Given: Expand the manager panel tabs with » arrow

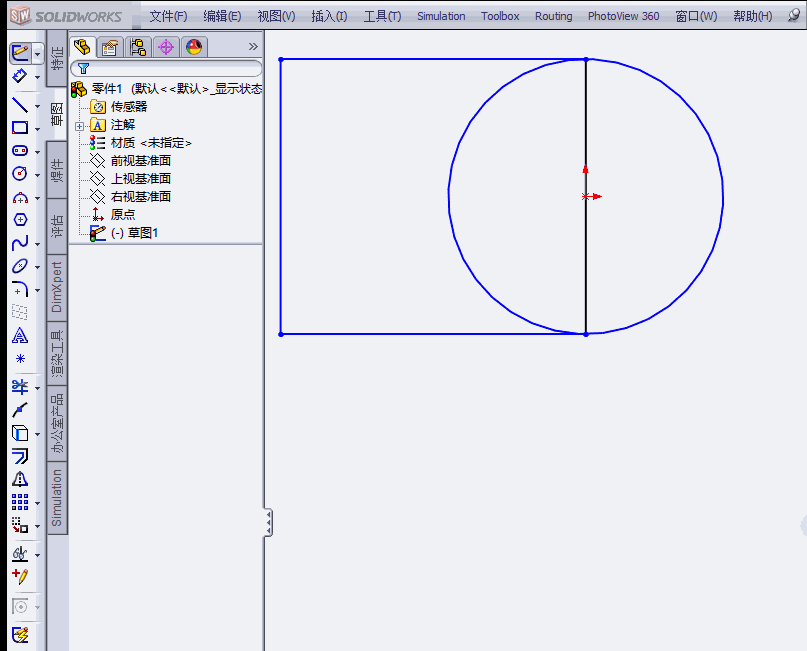Looking at the screenshot, I should pos(253,46).
